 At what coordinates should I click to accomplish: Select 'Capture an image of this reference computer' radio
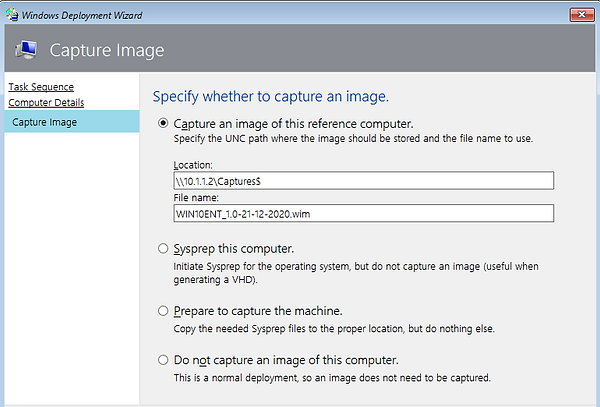163,123
